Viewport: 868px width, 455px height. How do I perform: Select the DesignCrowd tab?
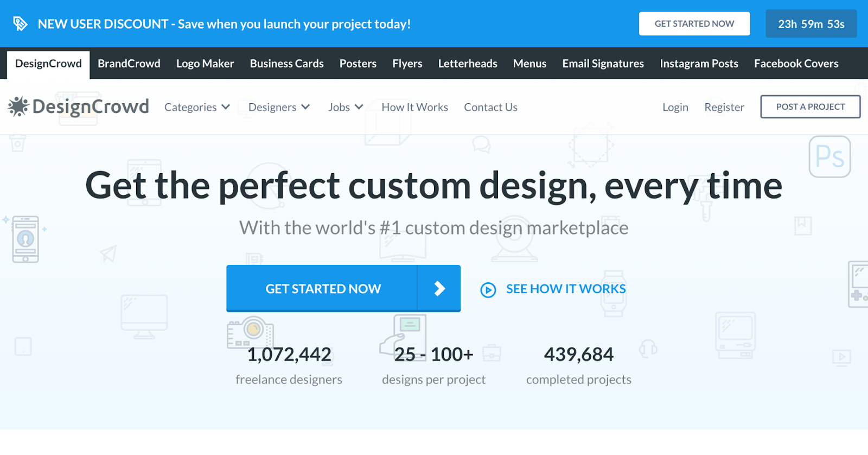(x=48, y=64)
